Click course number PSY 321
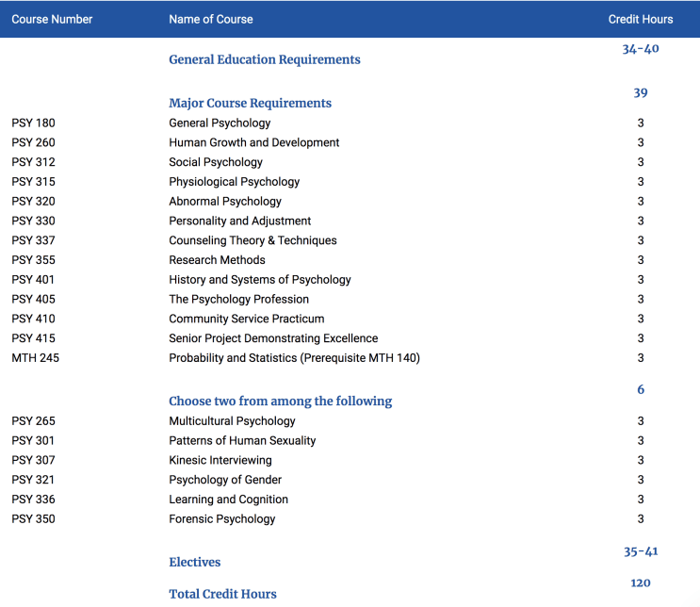The width and height of the screenshot is (700, 607). pyautogui.click(x=33, y=480)
